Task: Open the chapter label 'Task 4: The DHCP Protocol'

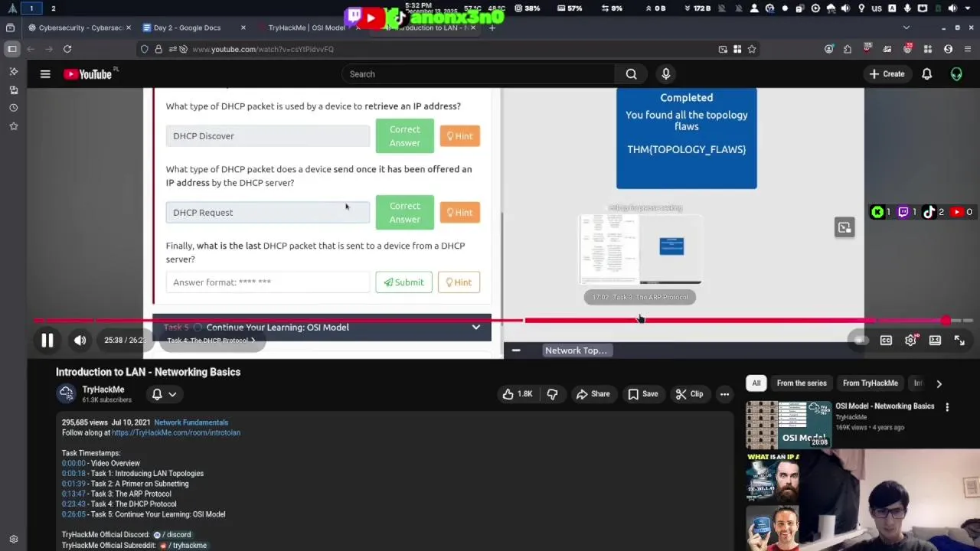Action: tap(211, 341)
